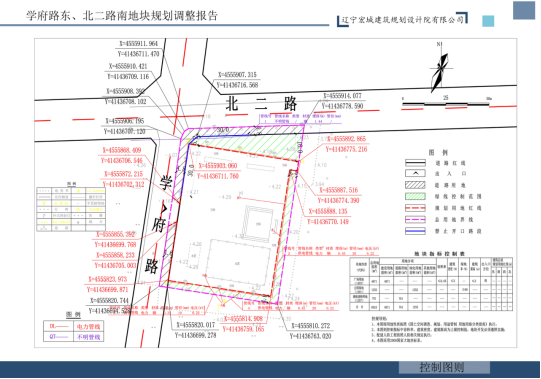Click the entrance arrow marker on 学府路
541x379 pixels.
coord(164,208)
